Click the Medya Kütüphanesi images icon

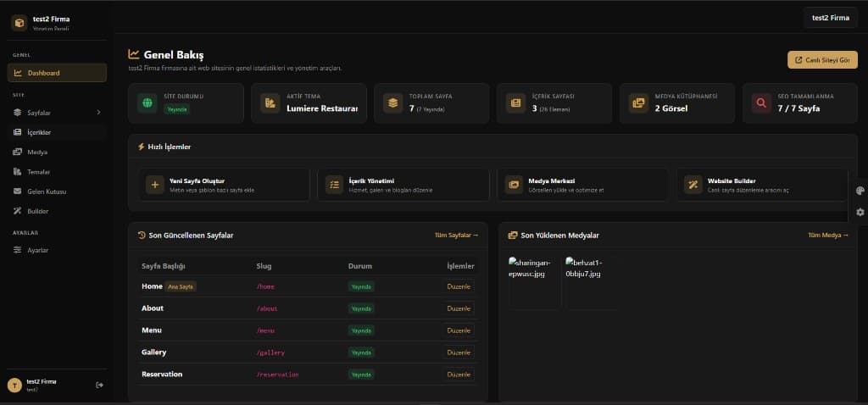[x=639, y=103]
